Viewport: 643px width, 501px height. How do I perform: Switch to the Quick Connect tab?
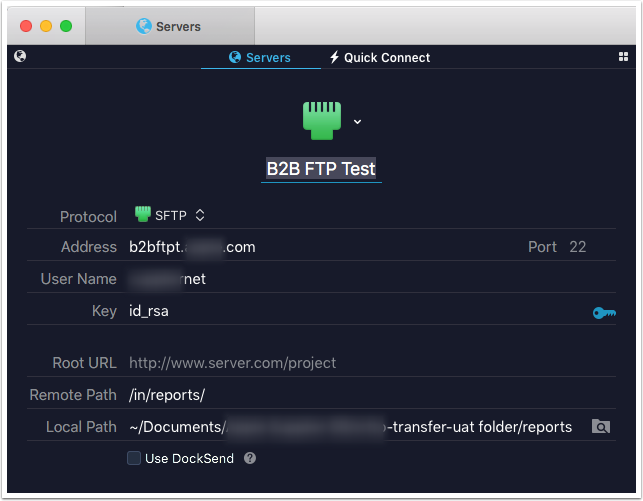coord(380,57)
